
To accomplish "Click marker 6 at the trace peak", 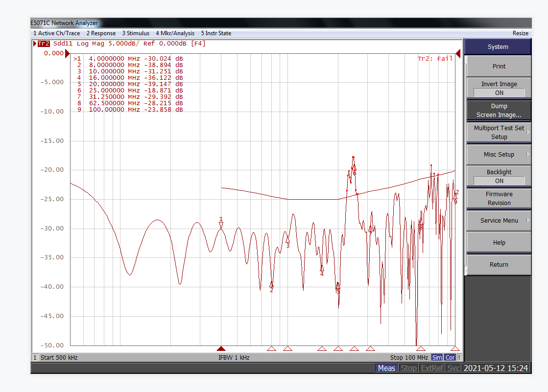I will tap(354, 169).
